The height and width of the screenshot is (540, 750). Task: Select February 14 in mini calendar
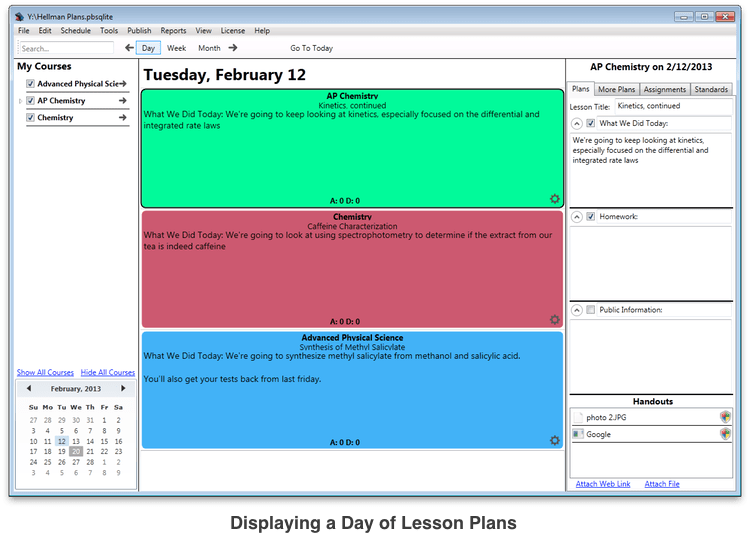coord(90,441)
